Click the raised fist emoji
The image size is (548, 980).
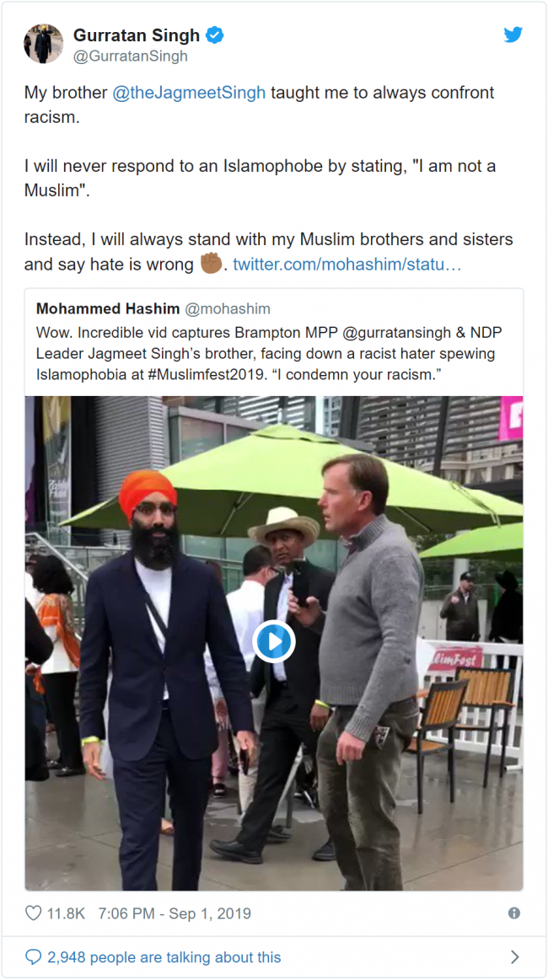(x=212, y=263)
